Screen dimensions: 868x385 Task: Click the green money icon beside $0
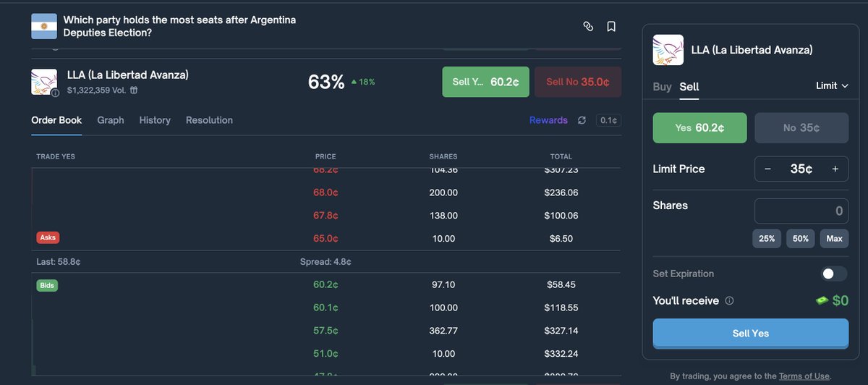(x=822, y=300)
